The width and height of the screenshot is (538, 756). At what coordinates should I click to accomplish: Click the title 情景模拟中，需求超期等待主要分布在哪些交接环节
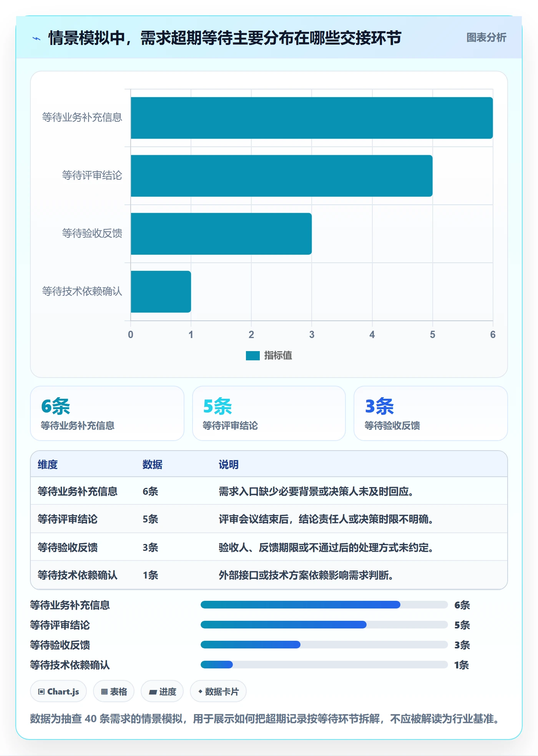click(225, 38)
